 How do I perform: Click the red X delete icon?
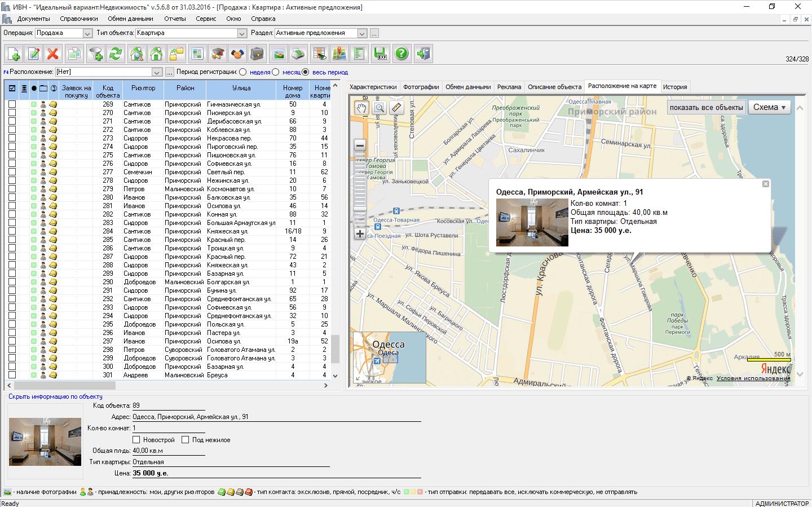coord(53,54)
